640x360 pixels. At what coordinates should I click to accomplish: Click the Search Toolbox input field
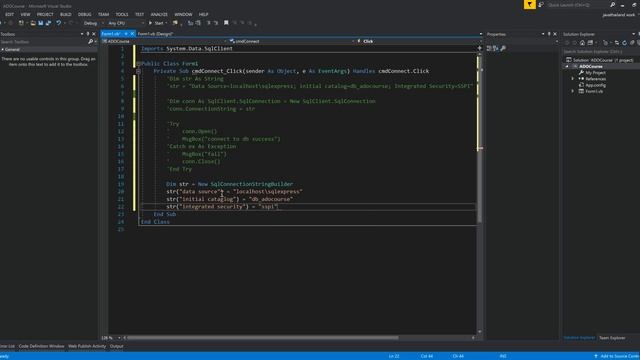pyautogui.click(x=44, y=42)
